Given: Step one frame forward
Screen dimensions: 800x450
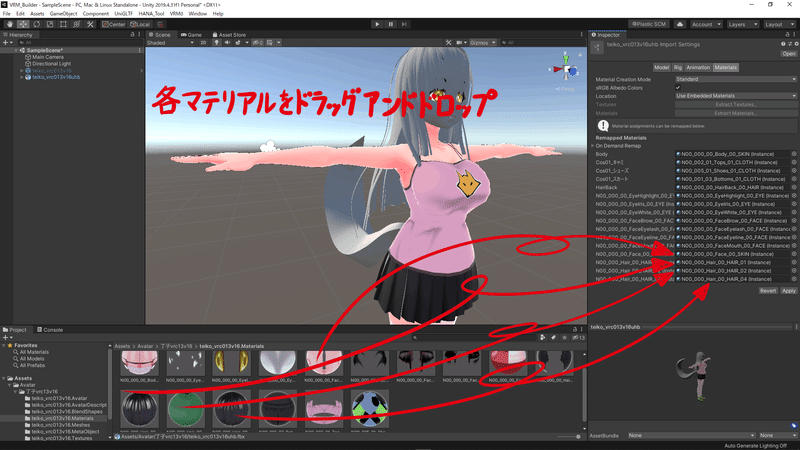Looking at the screenshot, I should pyautogui.click(x=404, y=24).
